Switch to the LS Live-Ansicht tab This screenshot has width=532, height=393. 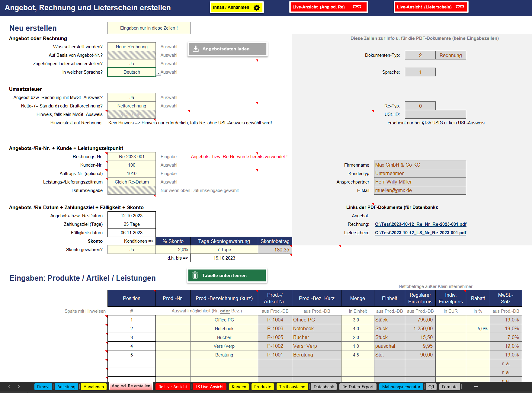coord(210,387)
